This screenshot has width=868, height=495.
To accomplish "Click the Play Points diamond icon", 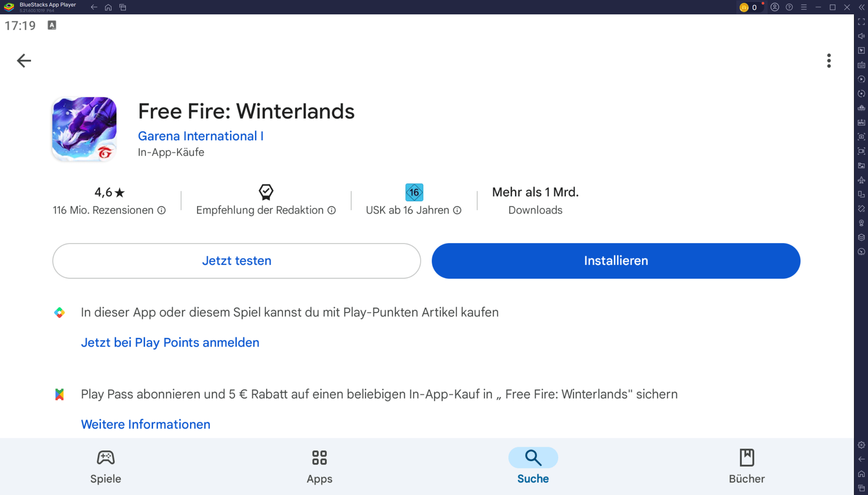I will pyautogui.click(x=60, y=312).
